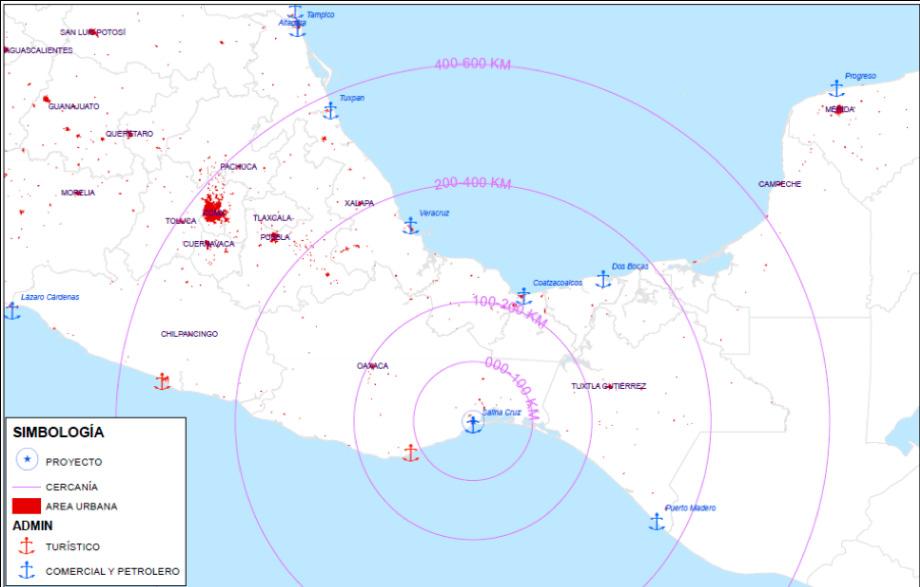Click the Coatzacoalcos port name text

click(557, 283)
